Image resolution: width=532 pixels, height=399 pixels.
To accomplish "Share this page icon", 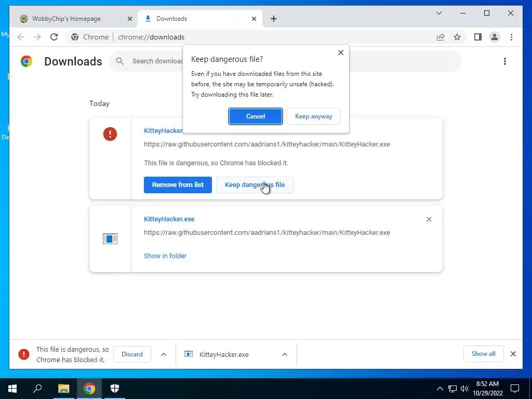I will pyautogui.click(x=441, y=37).
